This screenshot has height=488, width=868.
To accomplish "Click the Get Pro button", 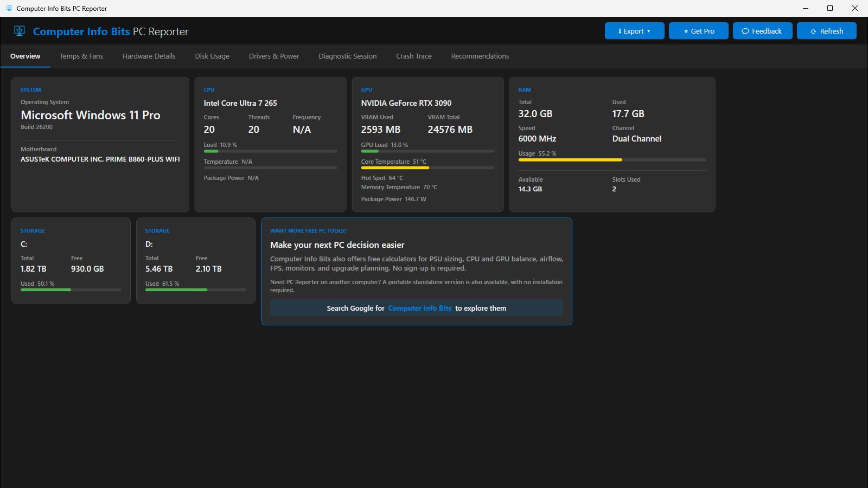I will coord(698,31).
